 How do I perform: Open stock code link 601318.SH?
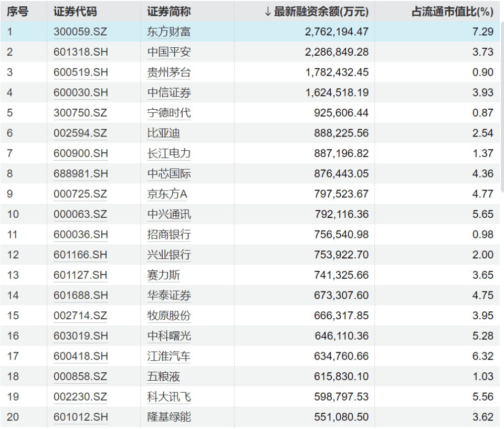tap(81, 52)
